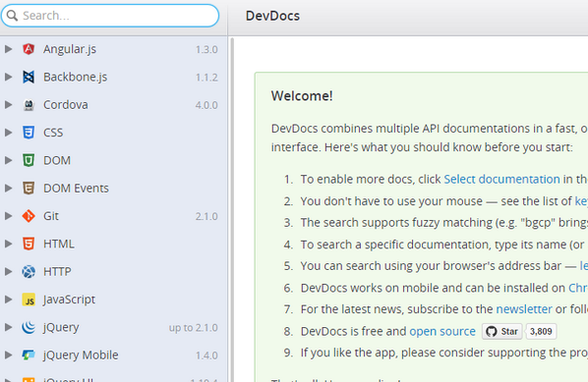
Task: Expand the HTML documentation tree
Action: click(8, 244)
